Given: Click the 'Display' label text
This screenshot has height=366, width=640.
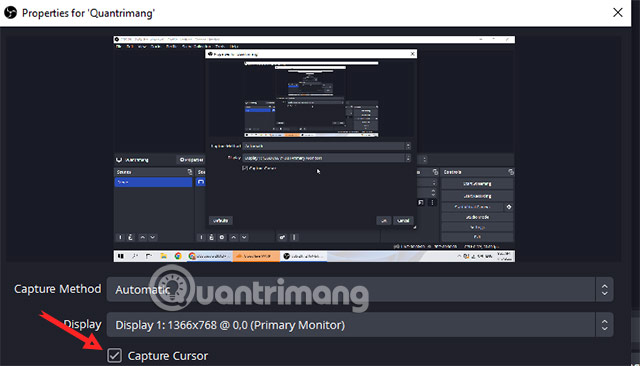Looking at the screenshot, I should (82, 324).
